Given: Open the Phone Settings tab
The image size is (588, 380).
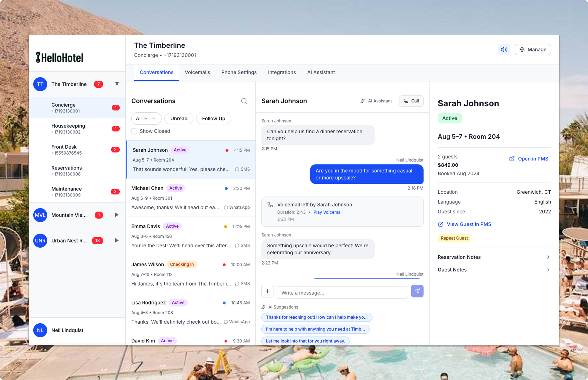Looking at the screenshot, I should tap(239, 72).
